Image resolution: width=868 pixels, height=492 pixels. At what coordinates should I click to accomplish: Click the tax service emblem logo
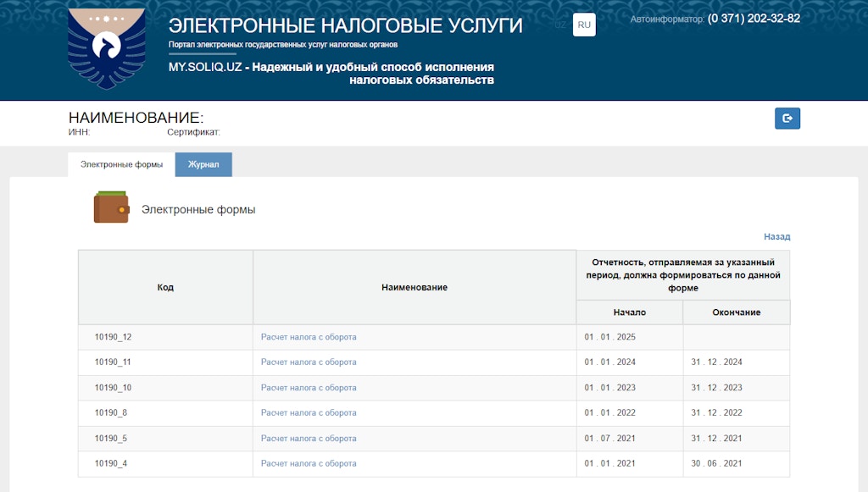point(106,48)
